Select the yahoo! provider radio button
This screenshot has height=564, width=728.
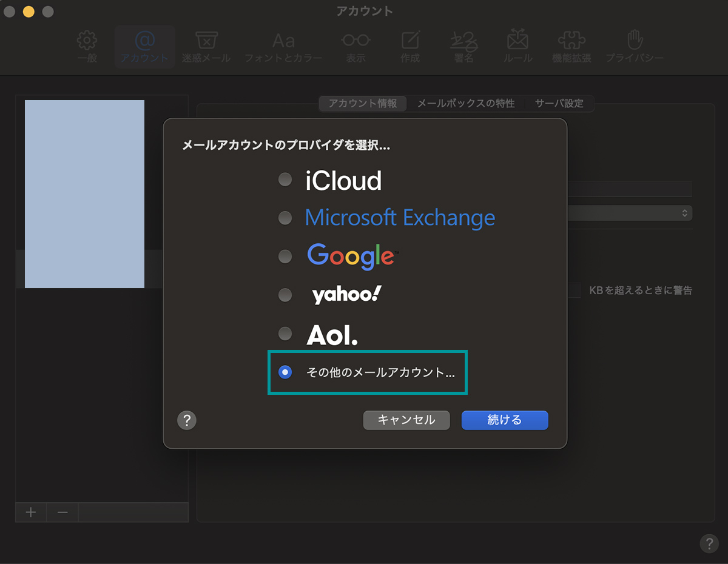(285, 295)
